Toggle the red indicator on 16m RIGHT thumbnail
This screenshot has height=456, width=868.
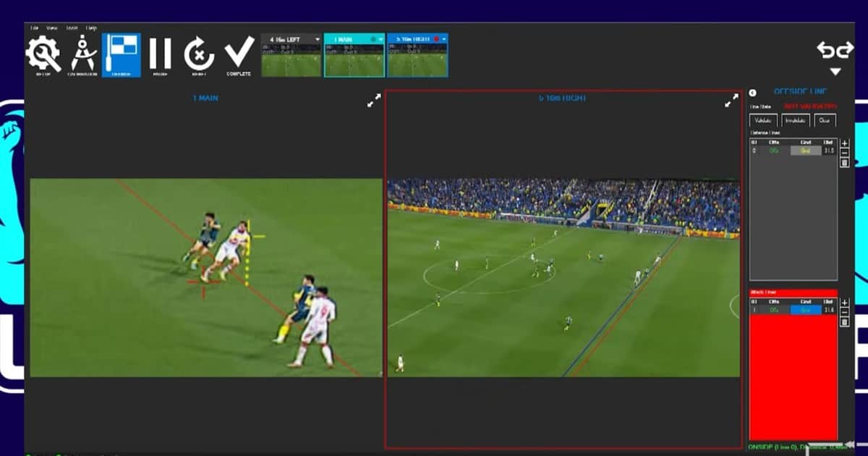pos(435,39)
